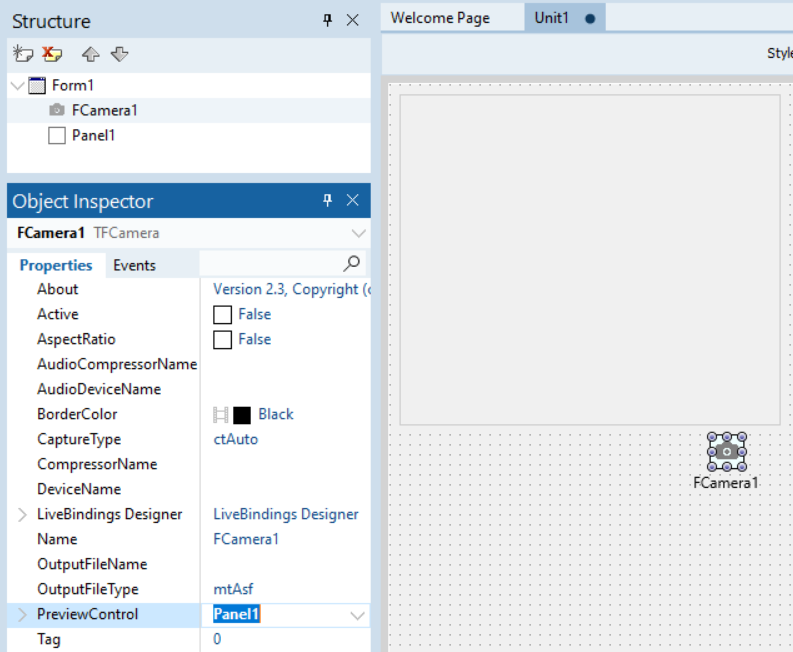This screenshot has width=793, height=652.
Task: Click the BorderColor 'Black' value text
Action: (x=276, y=414)
